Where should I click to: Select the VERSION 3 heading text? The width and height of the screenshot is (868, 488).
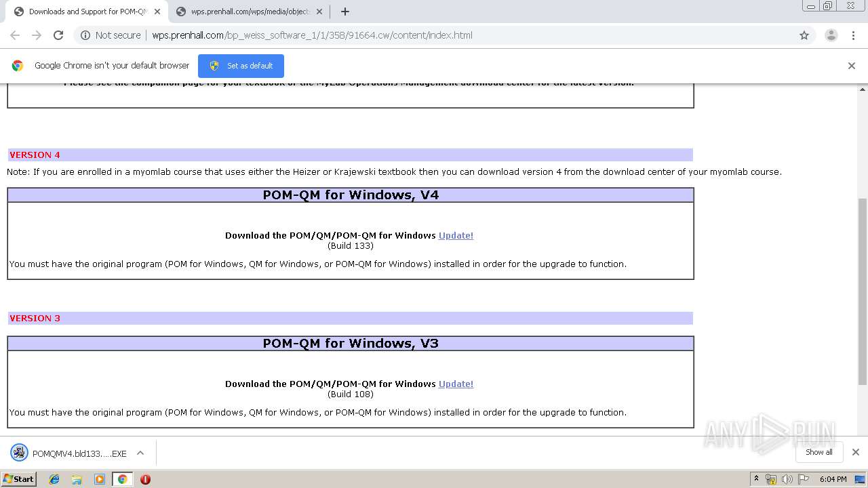point(35,318)
